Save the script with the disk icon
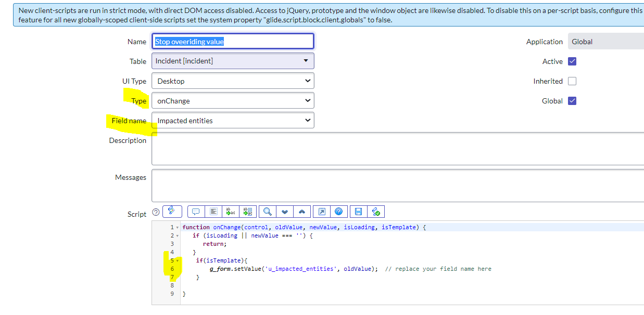The width and height of the screenshot is (644, 315). pyautogui.click(x=359, y=212)
